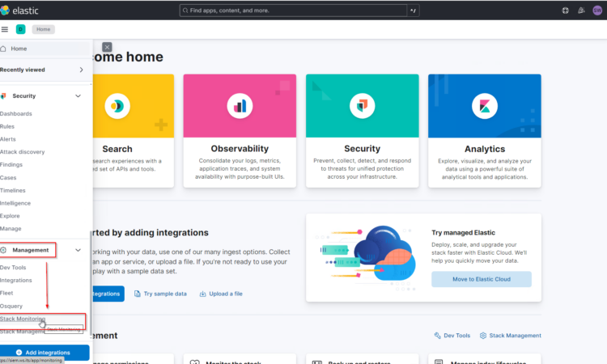
Task: Open Home in the side navigation
Action: [45, 49]
